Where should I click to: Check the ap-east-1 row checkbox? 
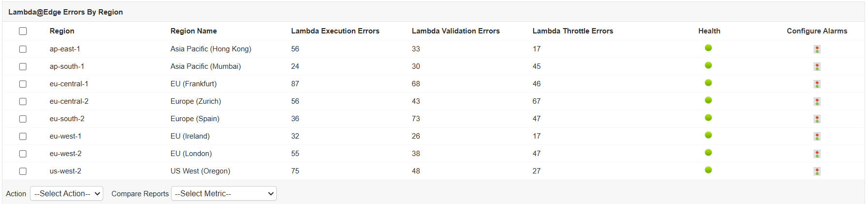(23, 49)
